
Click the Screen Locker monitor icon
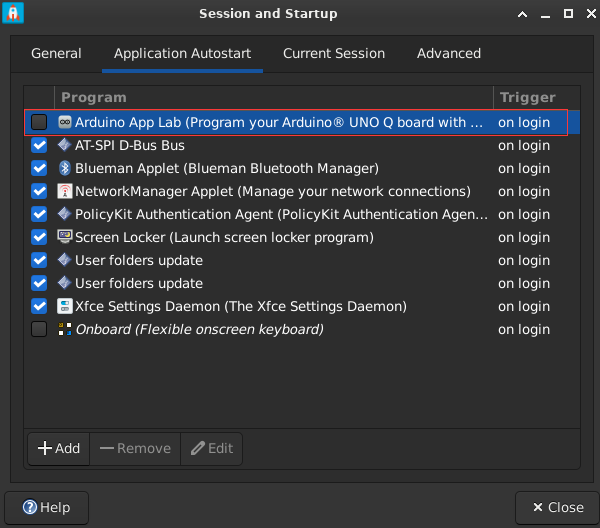65,237
